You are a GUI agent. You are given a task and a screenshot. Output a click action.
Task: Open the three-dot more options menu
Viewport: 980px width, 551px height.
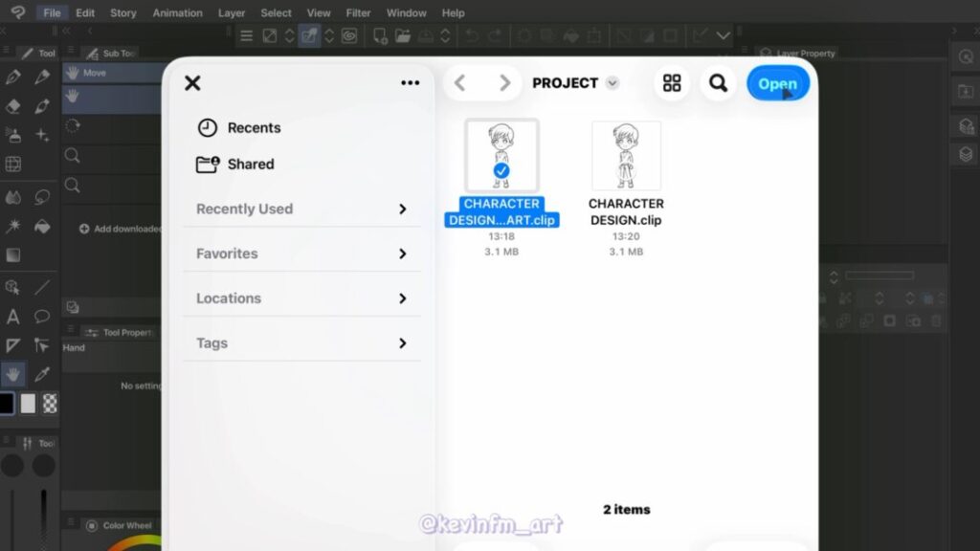click(x=411, y=83)
